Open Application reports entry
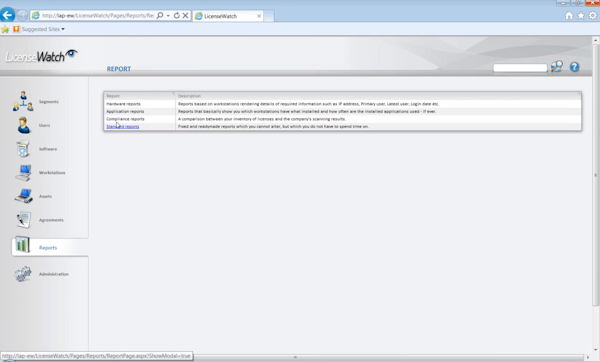 pos(125,111)
